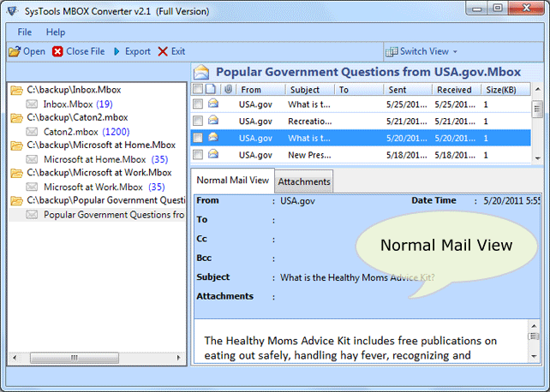Select Inbox.Mbox (19) in the tree
The image size is (550, 392).
78,104
